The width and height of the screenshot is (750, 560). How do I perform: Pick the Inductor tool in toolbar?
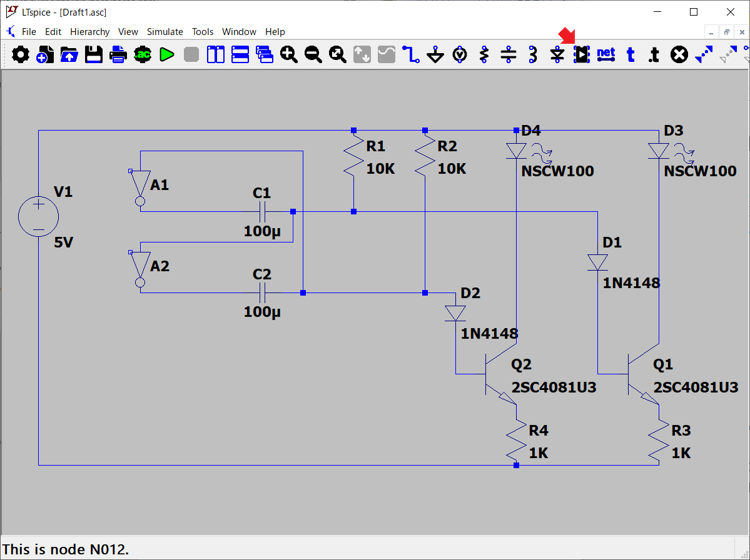[x=533, y=55]
